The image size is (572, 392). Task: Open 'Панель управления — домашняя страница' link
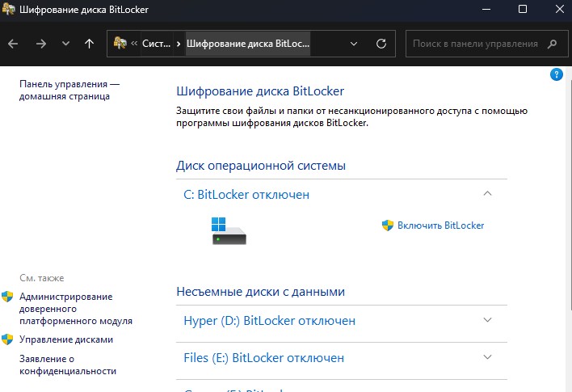(x=69, y=91)
